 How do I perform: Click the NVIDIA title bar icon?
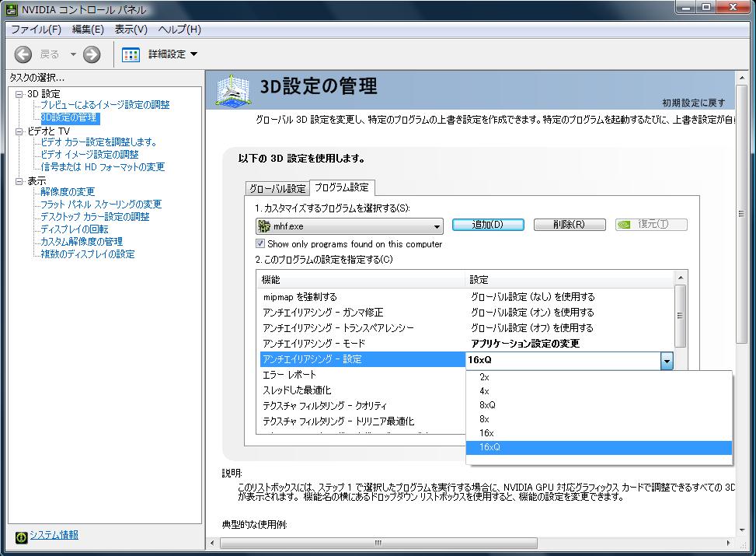[12, 9]
